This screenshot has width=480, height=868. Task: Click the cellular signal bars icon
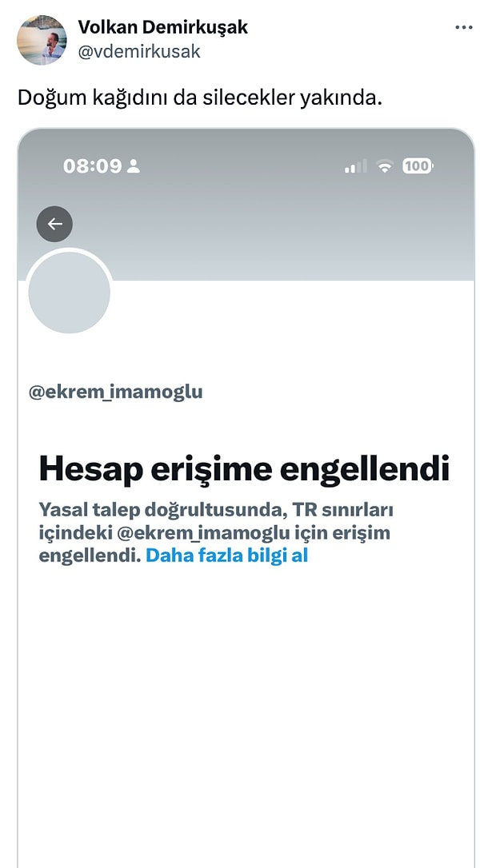tap(355, 165)
